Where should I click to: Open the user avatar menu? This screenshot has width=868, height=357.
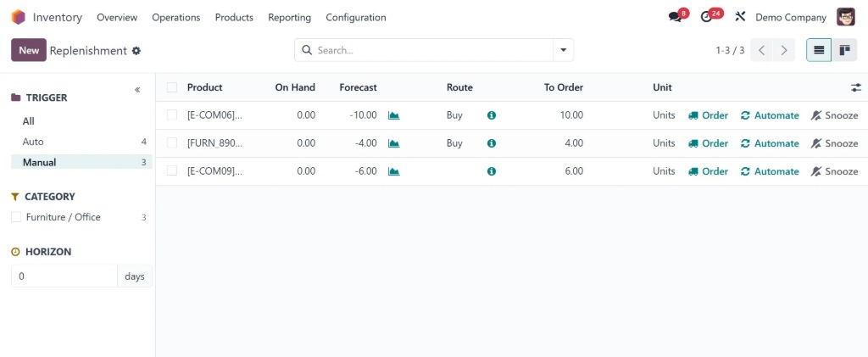[x=845, y=17]
